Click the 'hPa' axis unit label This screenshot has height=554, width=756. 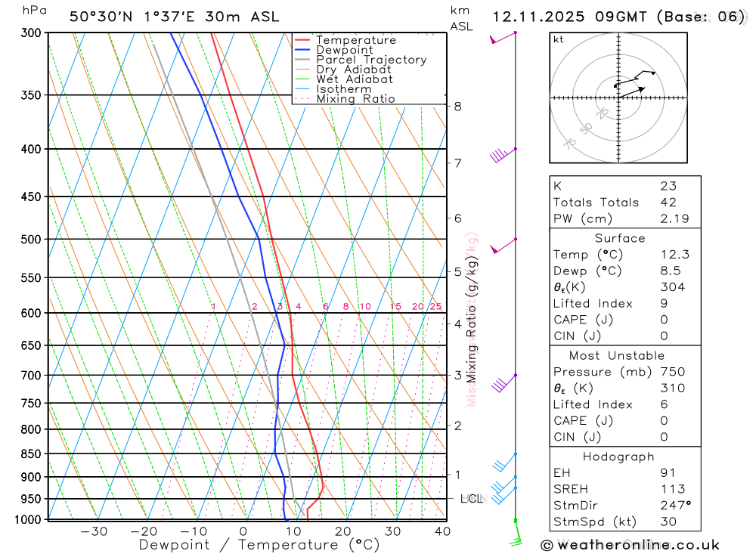[34, 11]
